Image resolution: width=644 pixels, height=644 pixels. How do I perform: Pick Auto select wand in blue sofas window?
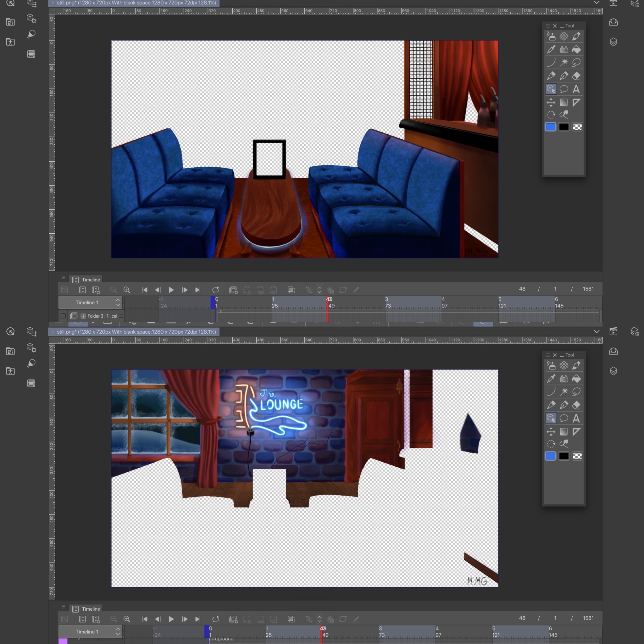click(x=564, y=62)
